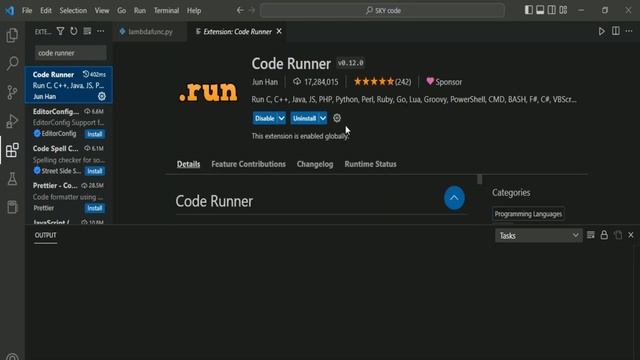This screenshot has width=640, height=360.
Task: Open the Tasks output channel dropdown
Action: (x=539, y=236)
